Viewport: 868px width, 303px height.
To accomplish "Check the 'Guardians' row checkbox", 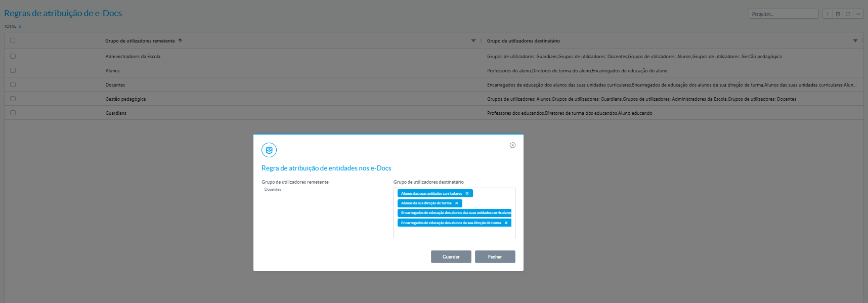I will (x=13, y=113).
